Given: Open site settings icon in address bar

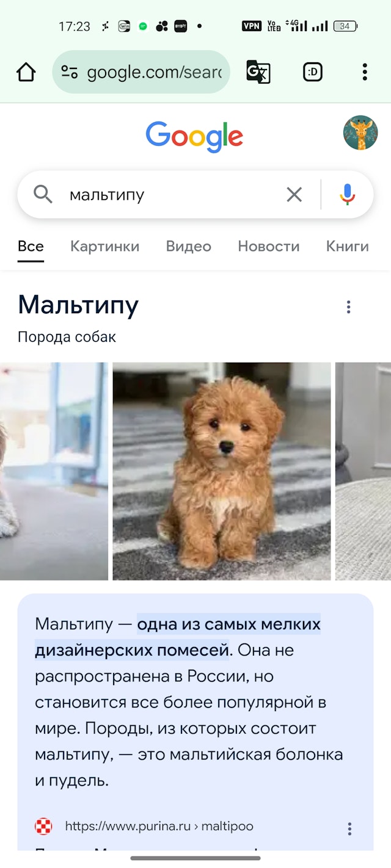Looking at the screenshot, I should [70, 72].
